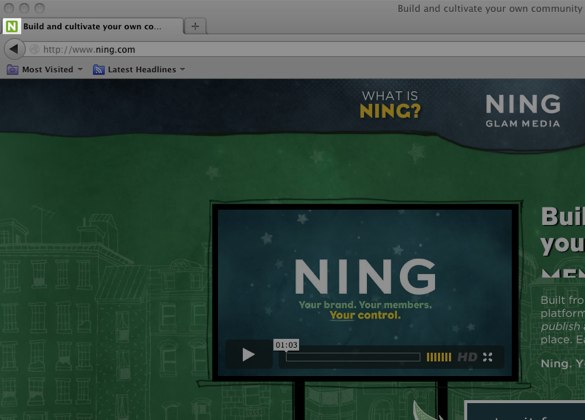Adjust the video volume bars
This screenshot has width=585, height=420.
coord(439,357)
